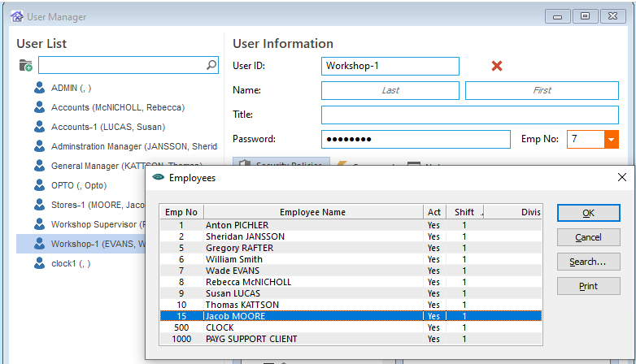Select employee row Rebecca McNICHOLL
The image size is (636, 364).
[351, 282]
